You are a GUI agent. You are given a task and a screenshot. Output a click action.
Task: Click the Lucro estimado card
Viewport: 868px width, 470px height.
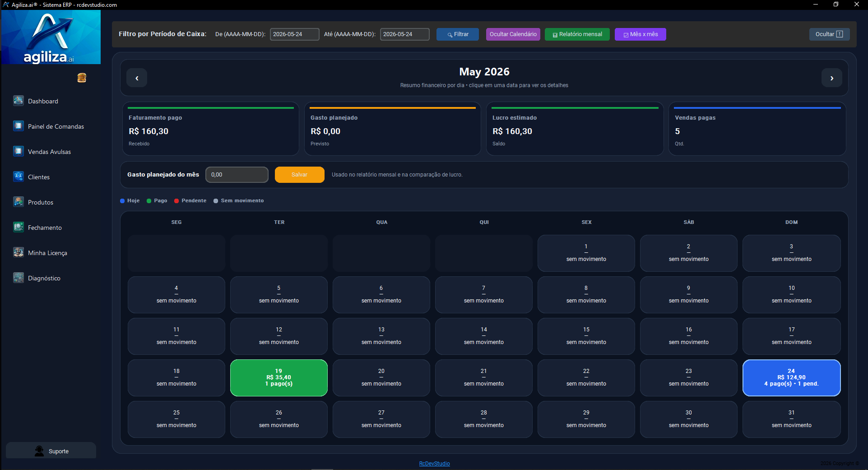(x=575, y=129)
